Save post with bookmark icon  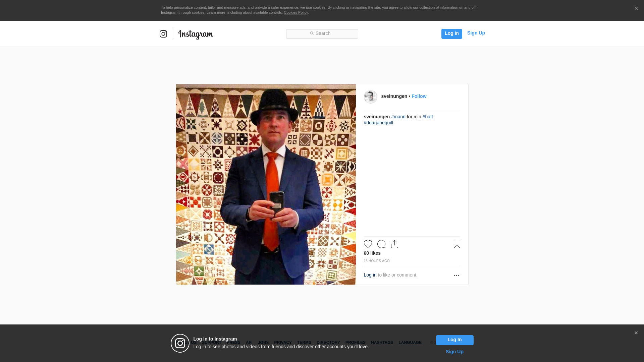pos(457,244)
